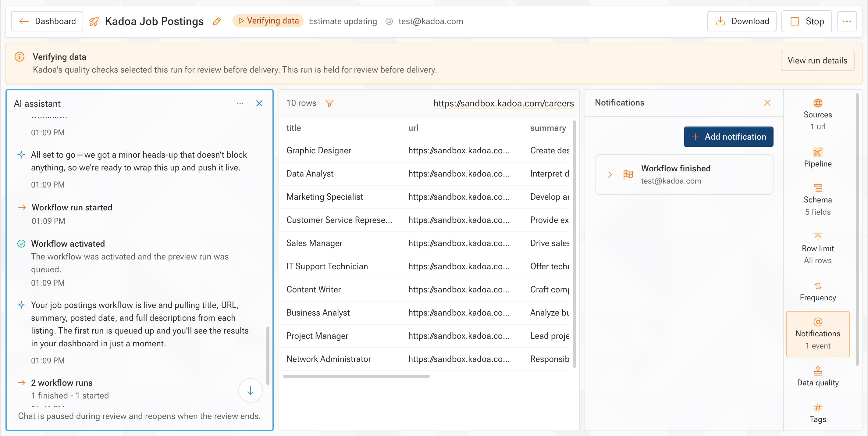Edit workflow name with pencil icon
Viewport: 868px width, 436px height.
(217, 22)
